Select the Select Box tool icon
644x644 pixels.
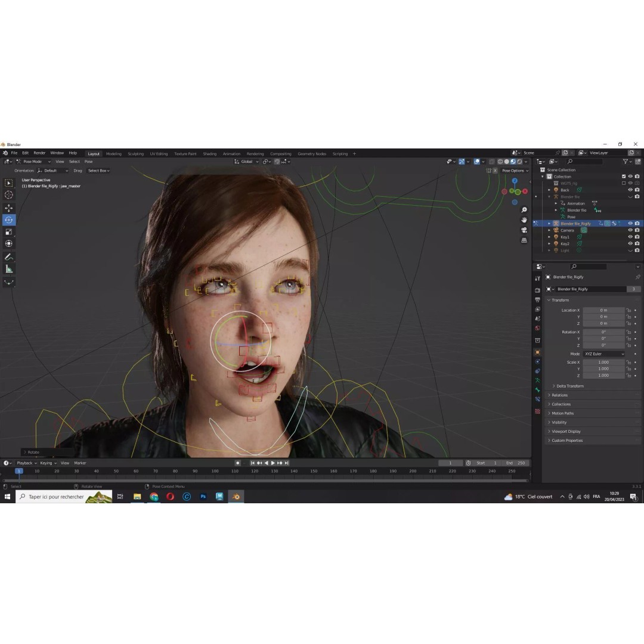point(8,183)
